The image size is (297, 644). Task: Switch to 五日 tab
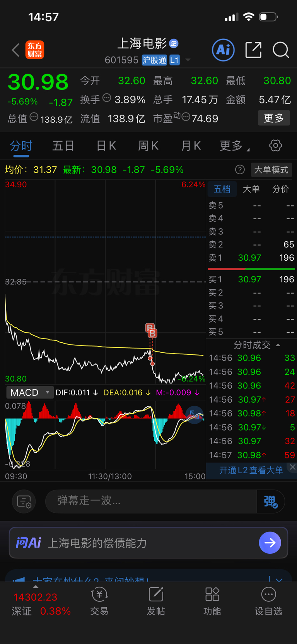(x=63, y=146)
